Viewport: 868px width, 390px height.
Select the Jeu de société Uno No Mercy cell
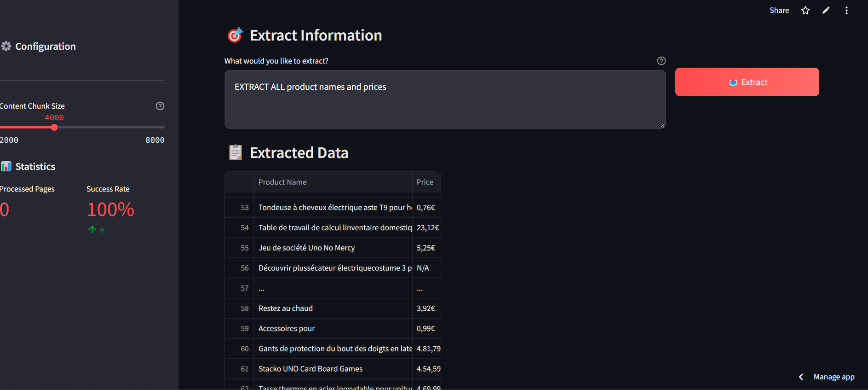(333, 248)
